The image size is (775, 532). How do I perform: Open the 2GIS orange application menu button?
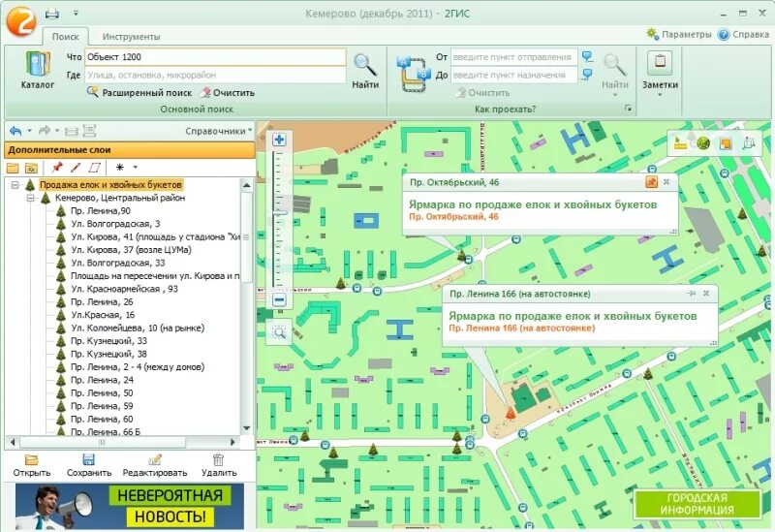point(20,20)
